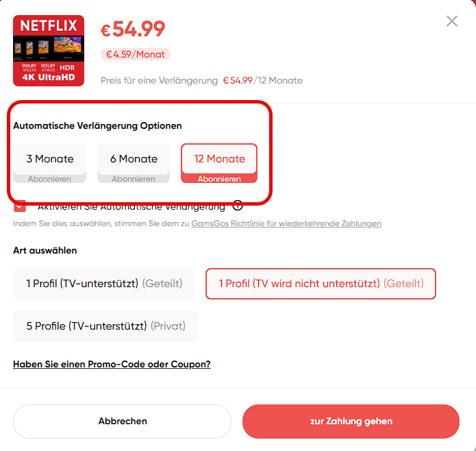The image size is (476, 451).
Task: Select the 3 Monate renewal option
Action: pos(50,159)
